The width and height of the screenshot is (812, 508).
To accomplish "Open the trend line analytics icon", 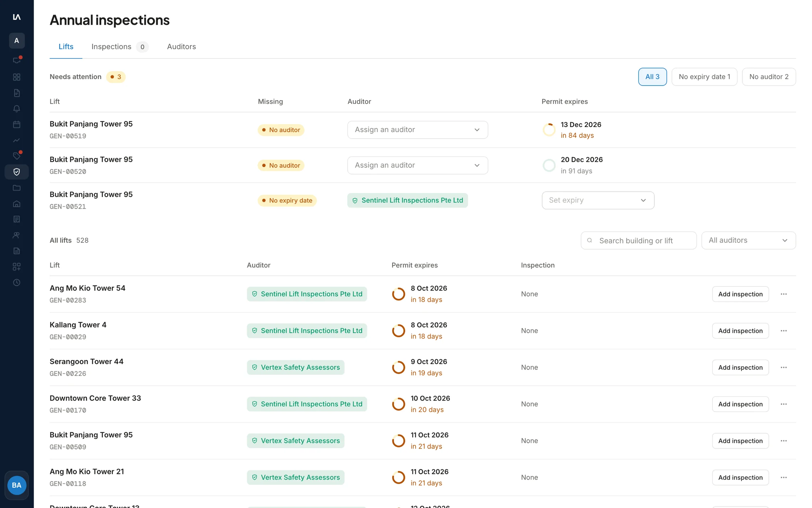I will pos(17,140).
